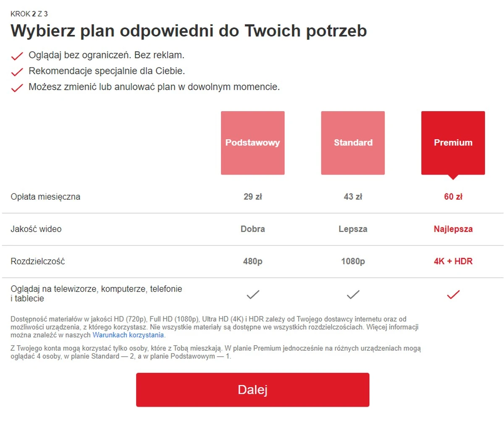
Task: Click the checkmark beside "Możesz zmienić lub anulować"
Action: pos(17,88)
